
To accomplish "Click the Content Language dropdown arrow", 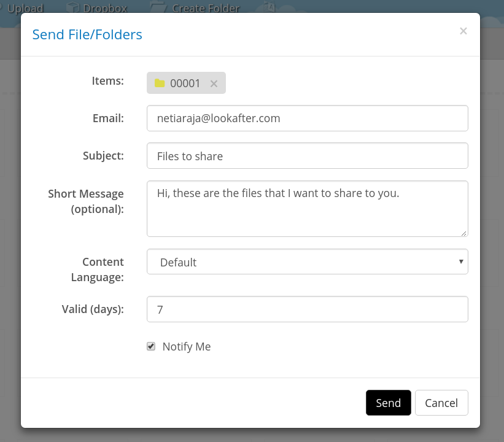I will point(460,262).
